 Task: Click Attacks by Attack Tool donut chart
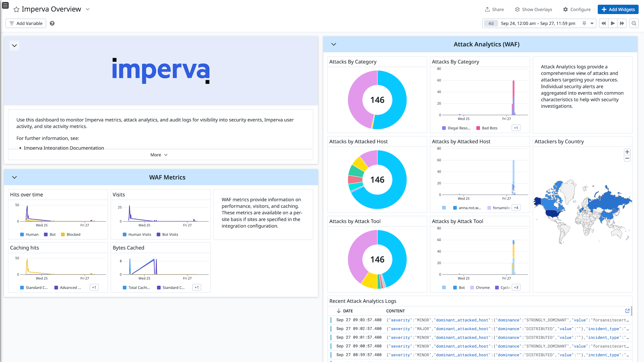click(x=377, y=259)
